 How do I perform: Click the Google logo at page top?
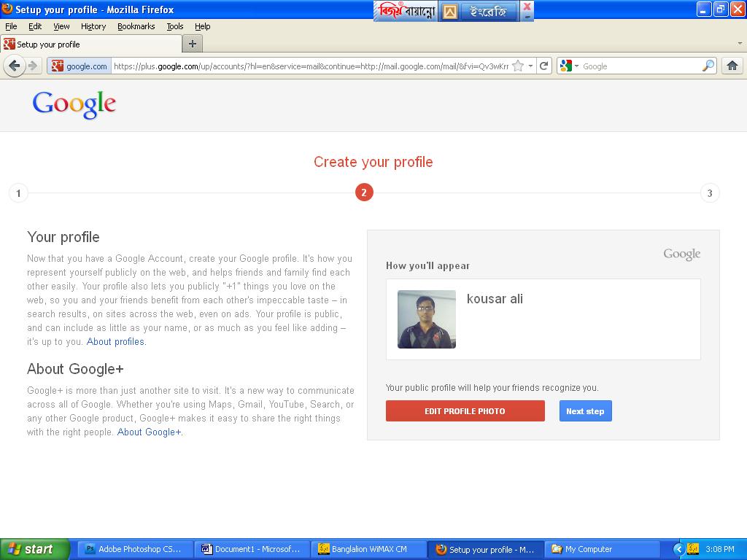(x=74, y=104)
